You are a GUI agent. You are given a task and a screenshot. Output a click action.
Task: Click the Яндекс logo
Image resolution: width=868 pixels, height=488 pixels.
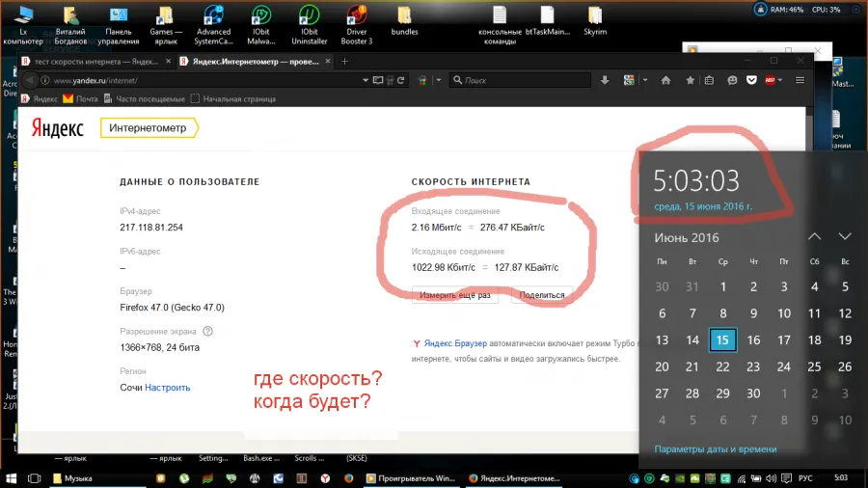[57, 128]
